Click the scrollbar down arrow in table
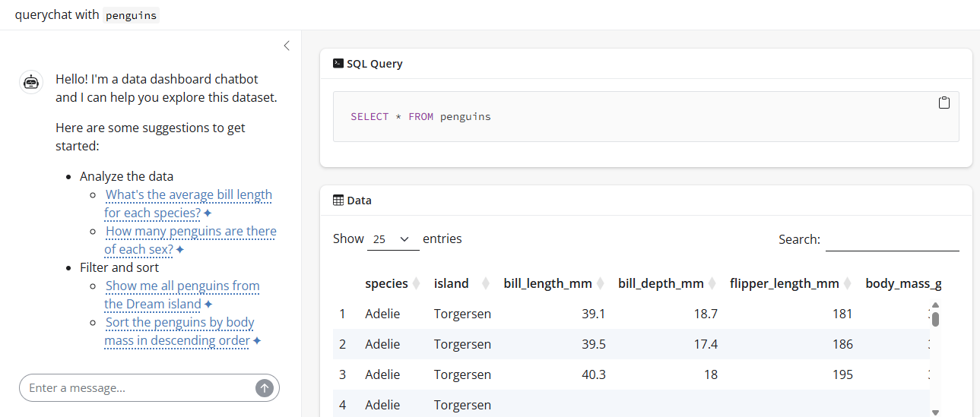This screenshot has height=417, width=980. [x=935, y=412]
